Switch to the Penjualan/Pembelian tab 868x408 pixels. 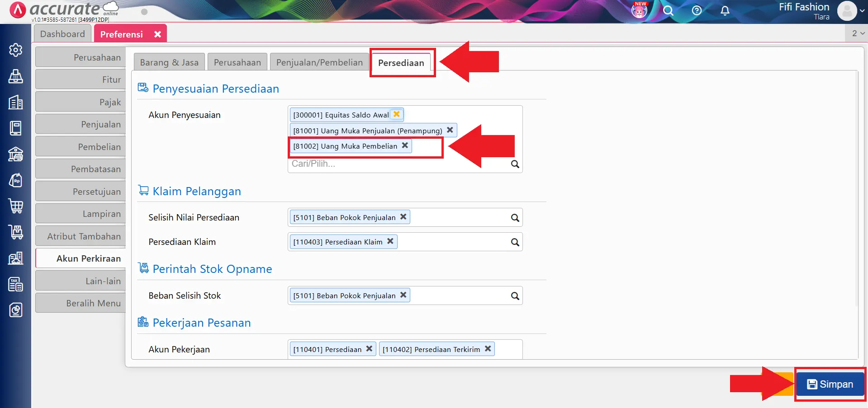point(319,62)
